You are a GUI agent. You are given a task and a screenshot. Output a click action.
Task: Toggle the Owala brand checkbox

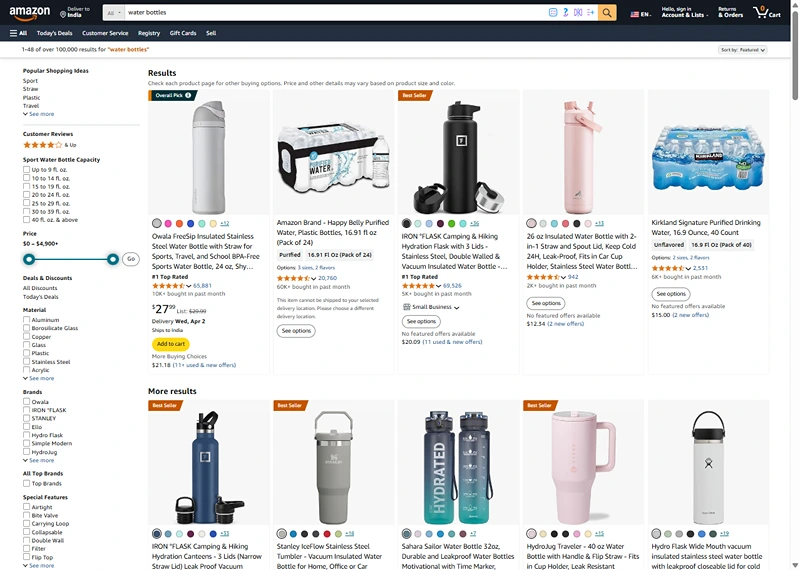27,402
